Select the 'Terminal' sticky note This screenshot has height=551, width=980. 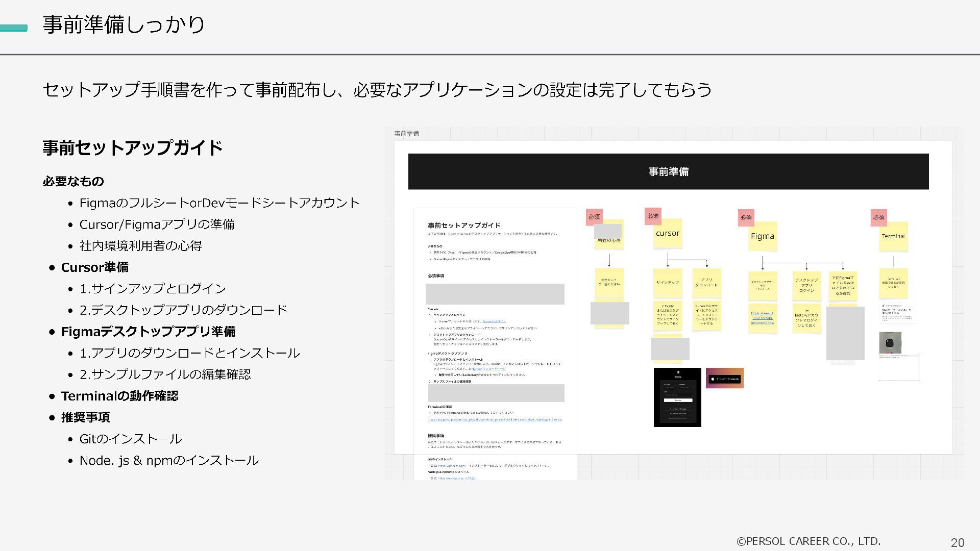coord(893,237)
